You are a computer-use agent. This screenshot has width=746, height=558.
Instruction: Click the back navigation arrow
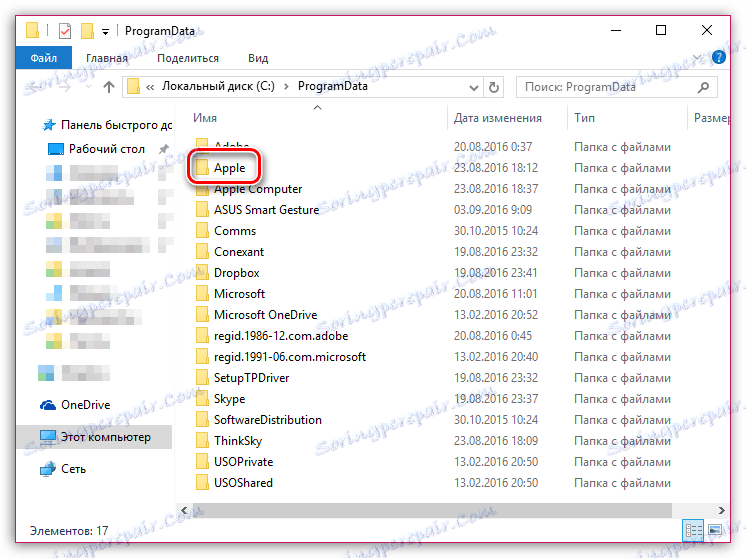tap(36, 87)
